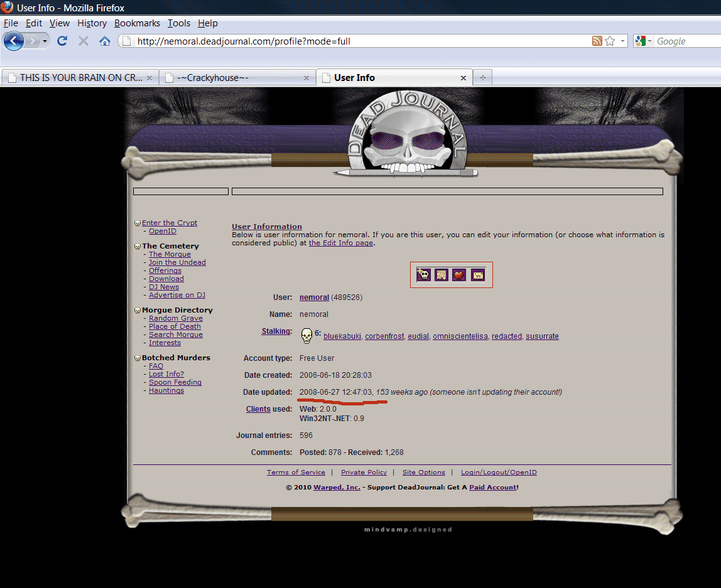721x588 pixels.
Task: Open the Offerings link
Action: pos(165,270)
